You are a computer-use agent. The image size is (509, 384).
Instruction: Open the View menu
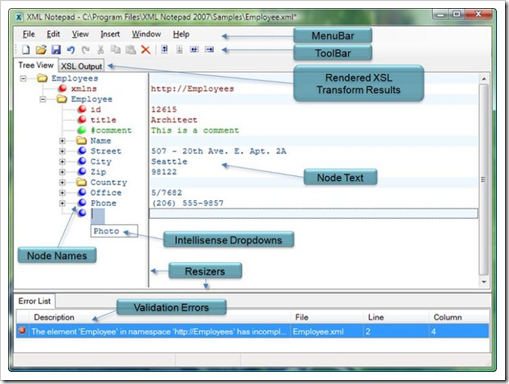tap(80, 34)
